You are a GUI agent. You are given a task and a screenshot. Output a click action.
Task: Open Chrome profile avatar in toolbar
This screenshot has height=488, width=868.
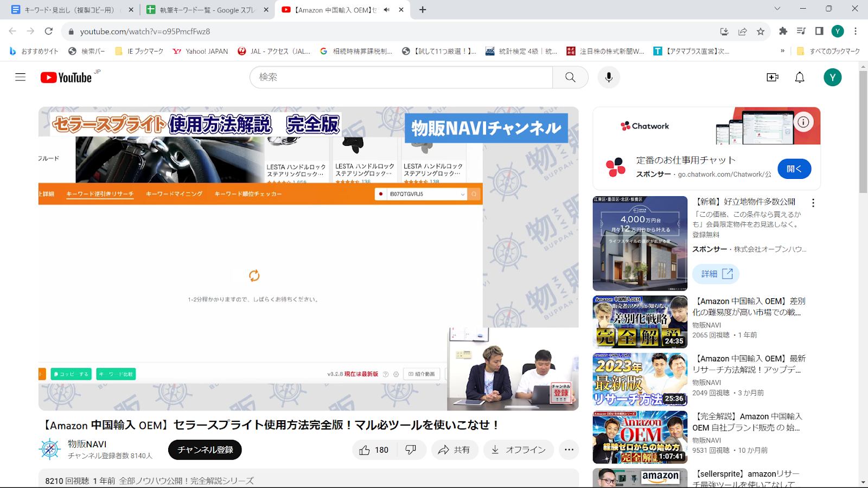tap(838, 31)
